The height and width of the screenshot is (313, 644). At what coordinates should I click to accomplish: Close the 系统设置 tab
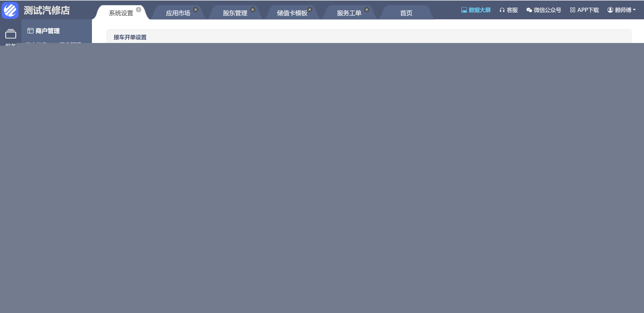tap(139, 10)
